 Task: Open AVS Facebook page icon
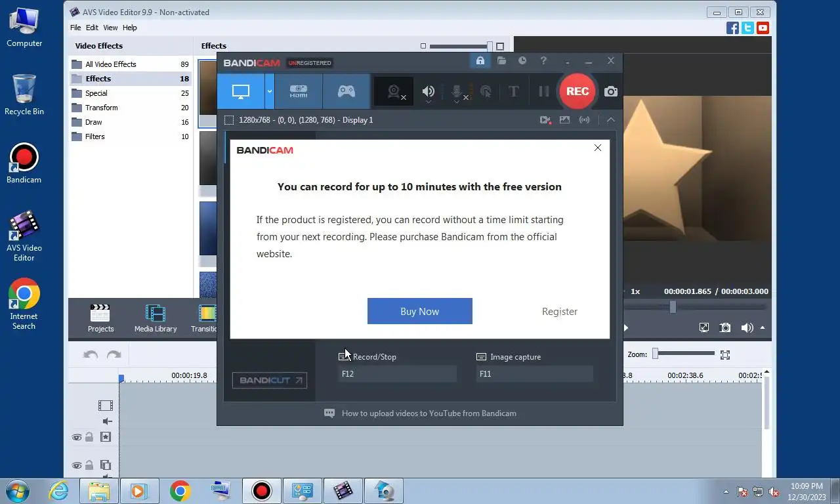(x=733, y=28)
